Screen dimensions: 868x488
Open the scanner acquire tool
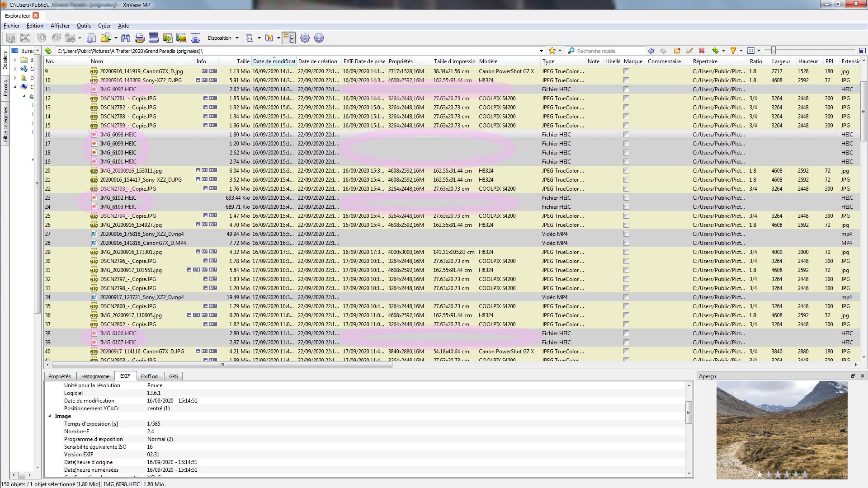coord(154,38)
